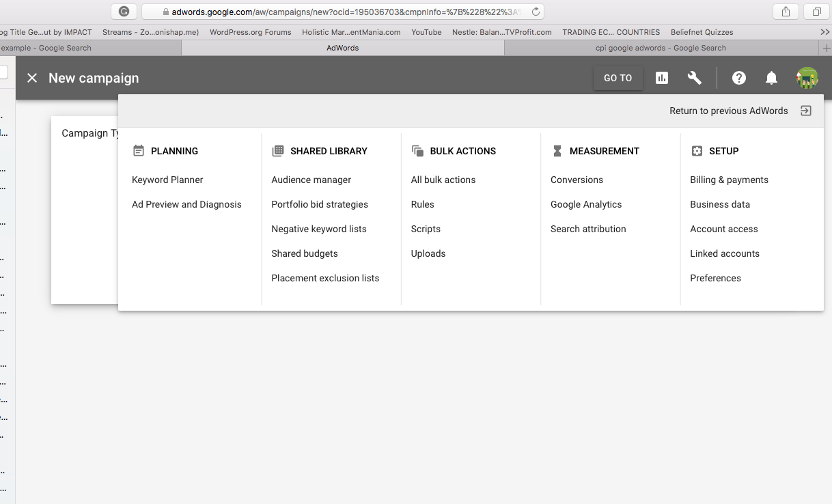The image size is (832, 504).
Task: Open the Help question mark icon
Action: tap(739, 78)
